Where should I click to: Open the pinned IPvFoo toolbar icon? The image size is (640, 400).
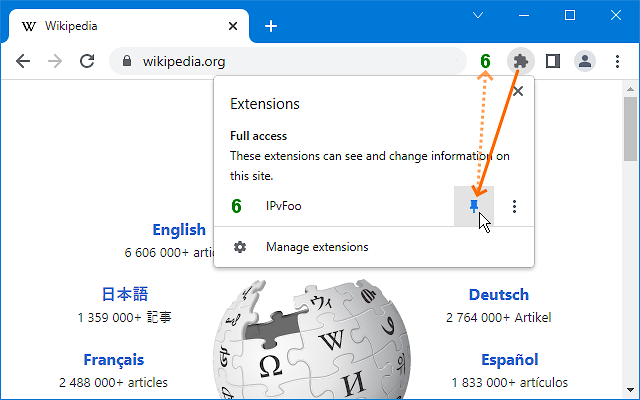485,61
